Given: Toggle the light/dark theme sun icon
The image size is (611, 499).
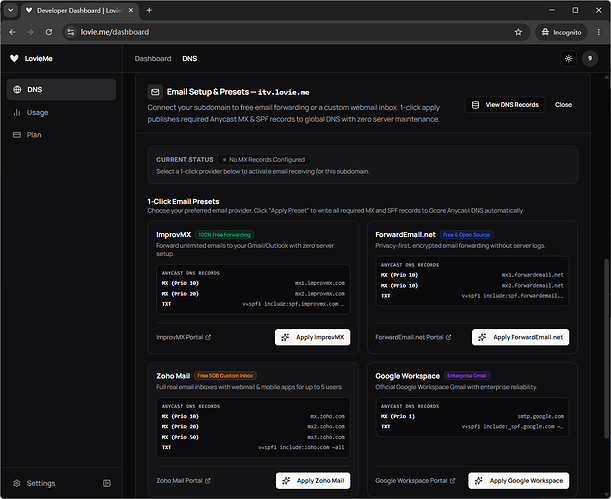Looking at the screenshot, I should [x=568, y=58].
